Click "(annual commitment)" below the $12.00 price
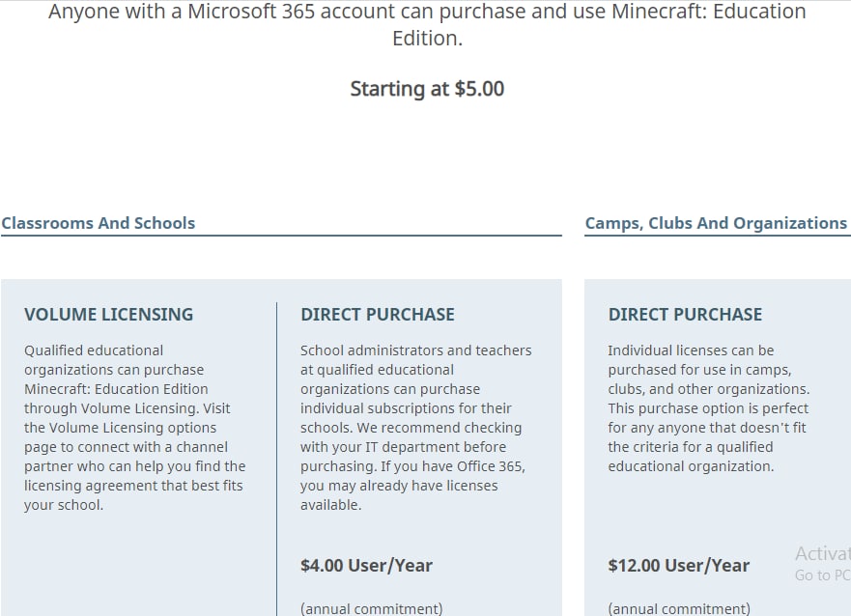 click(x=678, y=608)
